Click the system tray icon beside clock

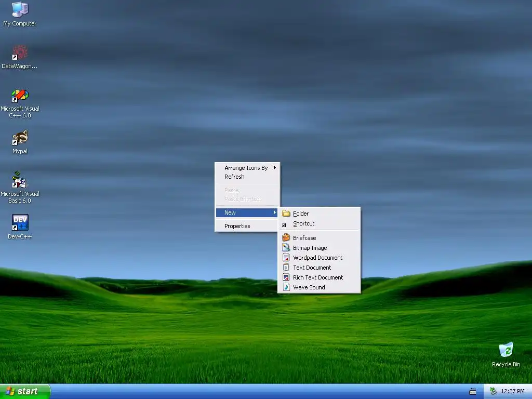click(x=493, y=391)
